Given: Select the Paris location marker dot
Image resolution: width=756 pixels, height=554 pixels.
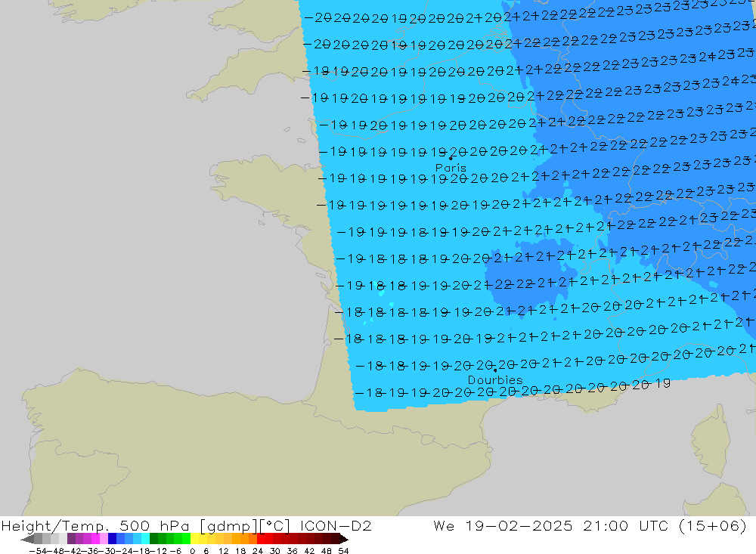Looking at the screenshot, I should [x=451, y=158].
